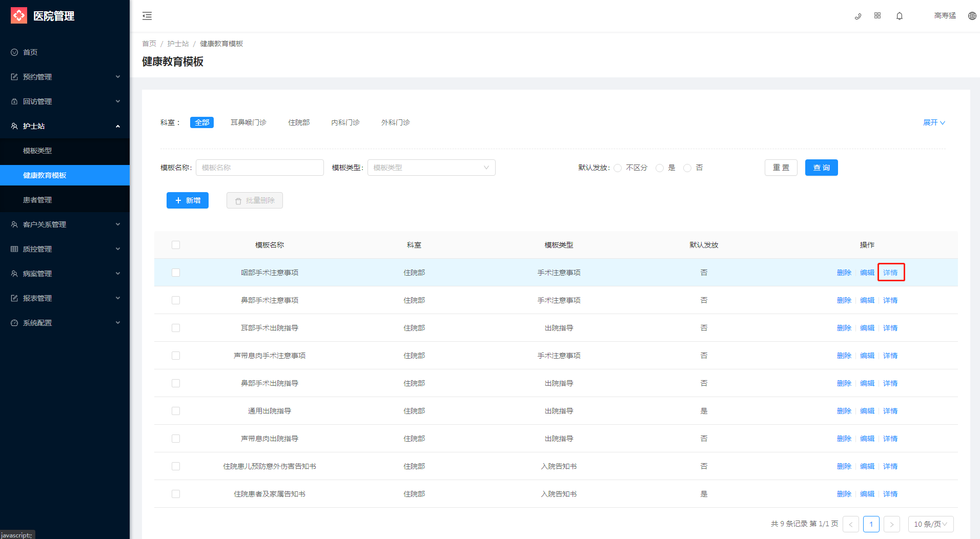Image resolution: width=980 pixels, height=539 pixels.
Task: Open the 10 条/页 page size dropdown
Action: pos(931,524)
